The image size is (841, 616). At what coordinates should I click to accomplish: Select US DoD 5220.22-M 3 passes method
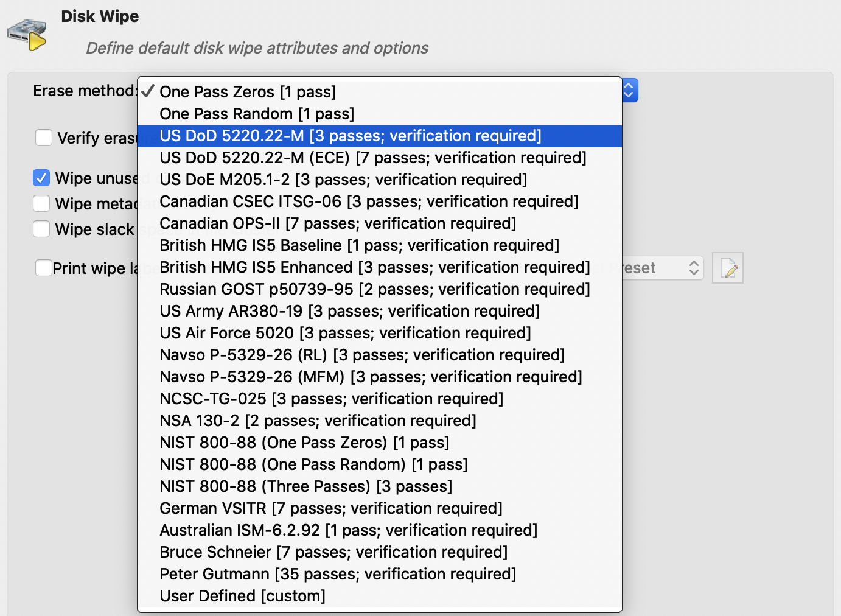tap(350, 136)
